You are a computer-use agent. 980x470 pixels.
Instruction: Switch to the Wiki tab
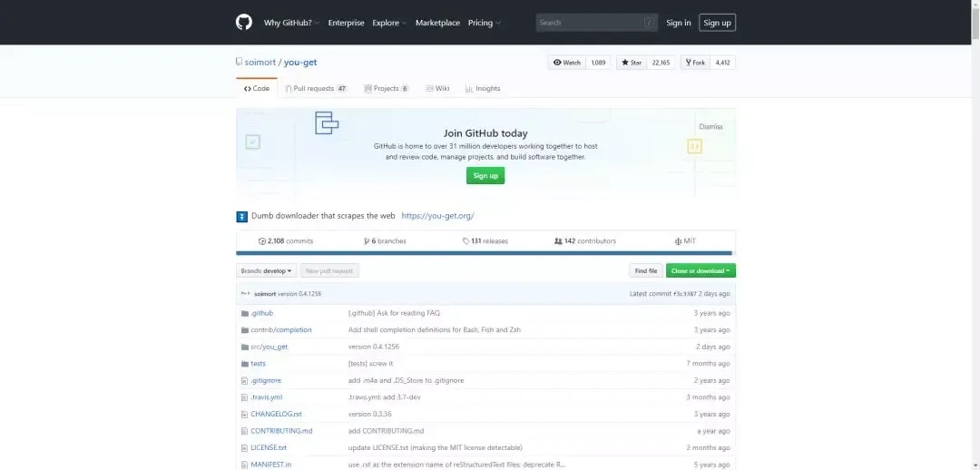click(437, 89)
